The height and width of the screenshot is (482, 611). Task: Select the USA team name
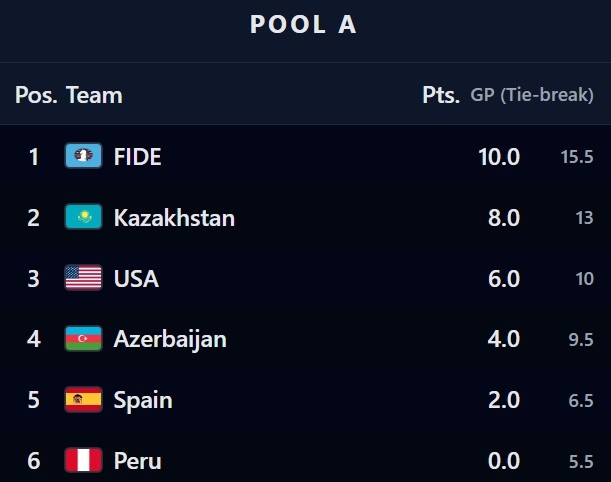(136, 278)
